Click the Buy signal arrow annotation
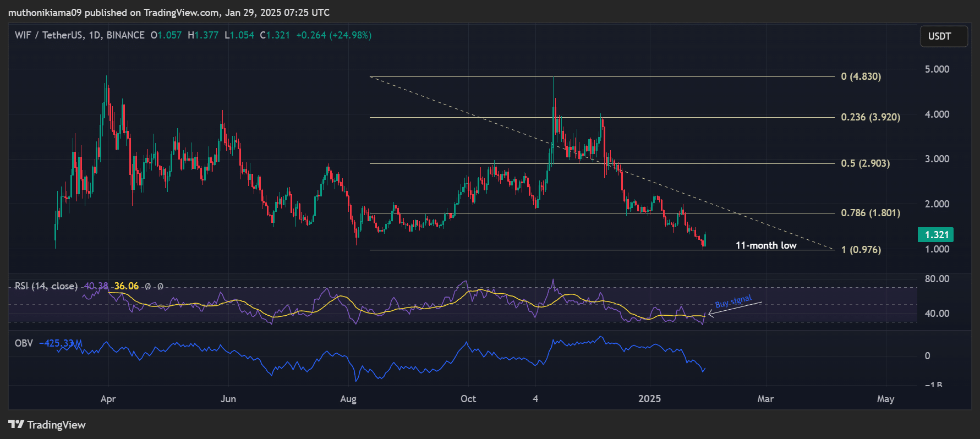The width and height of the screenshot is (980, 439). (735, 309)
